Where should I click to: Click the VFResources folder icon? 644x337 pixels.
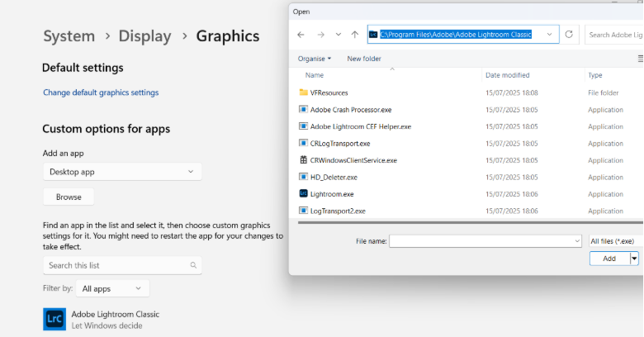(x=304, y=93)
